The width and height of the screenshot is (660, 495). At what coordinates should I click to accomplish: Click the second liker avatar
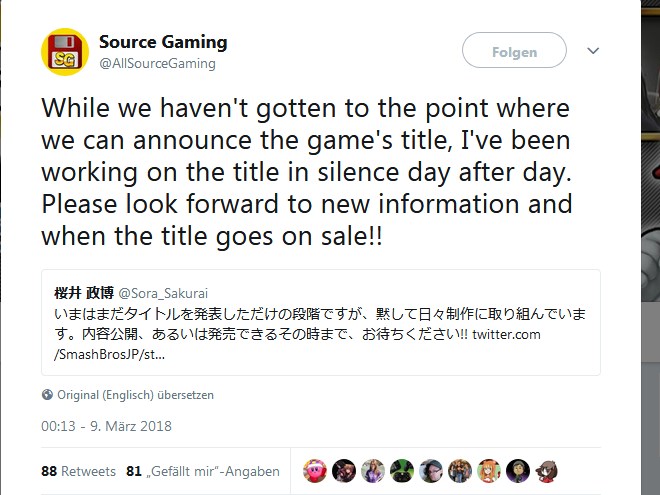[344, 471]
